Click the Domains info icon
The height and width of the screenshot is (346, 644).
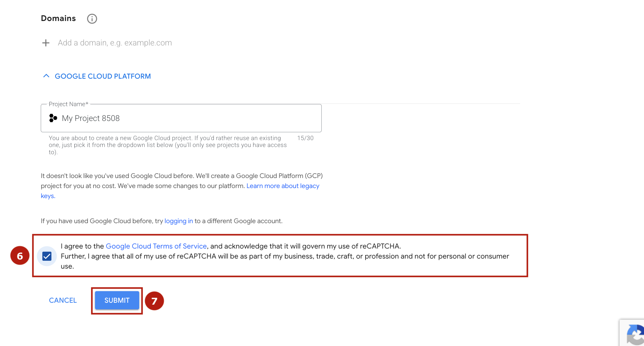click(92, 19)
